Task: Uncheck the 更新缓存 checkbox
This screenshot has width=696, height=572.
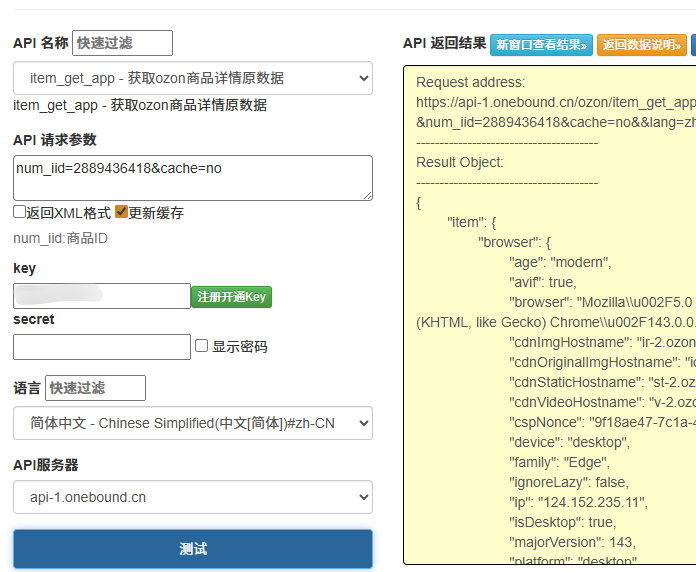Action: pos(121,212)
